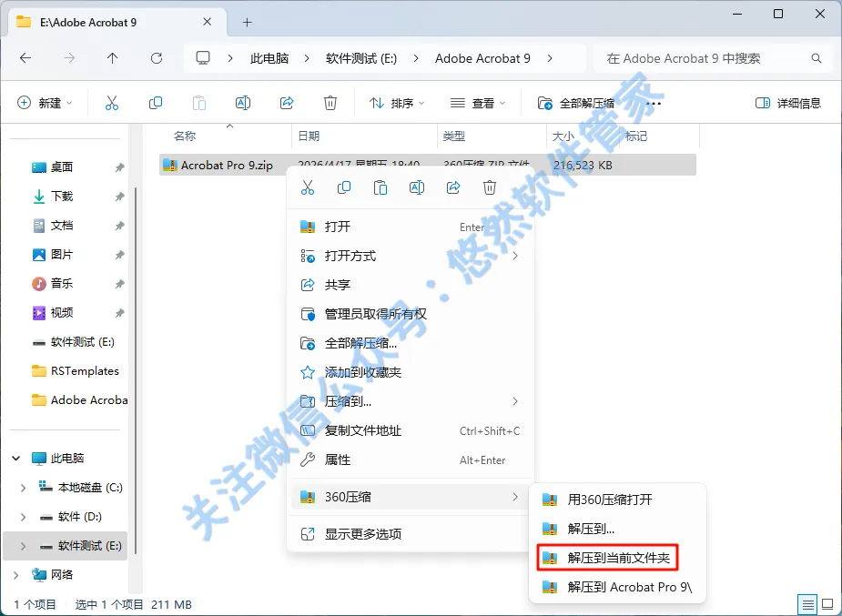Expand the 此电脑 tree node
This screenshot has height=616, width=842.
[x=16, y=459]
